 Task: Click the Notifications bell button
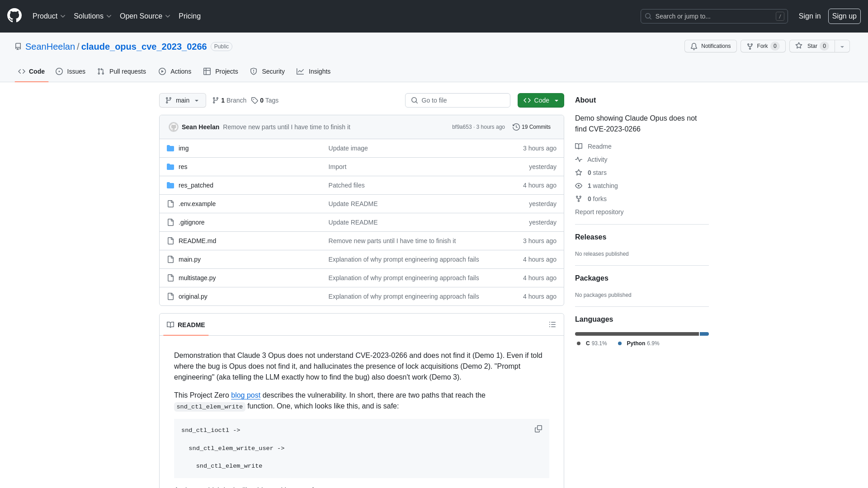(710, 46)
